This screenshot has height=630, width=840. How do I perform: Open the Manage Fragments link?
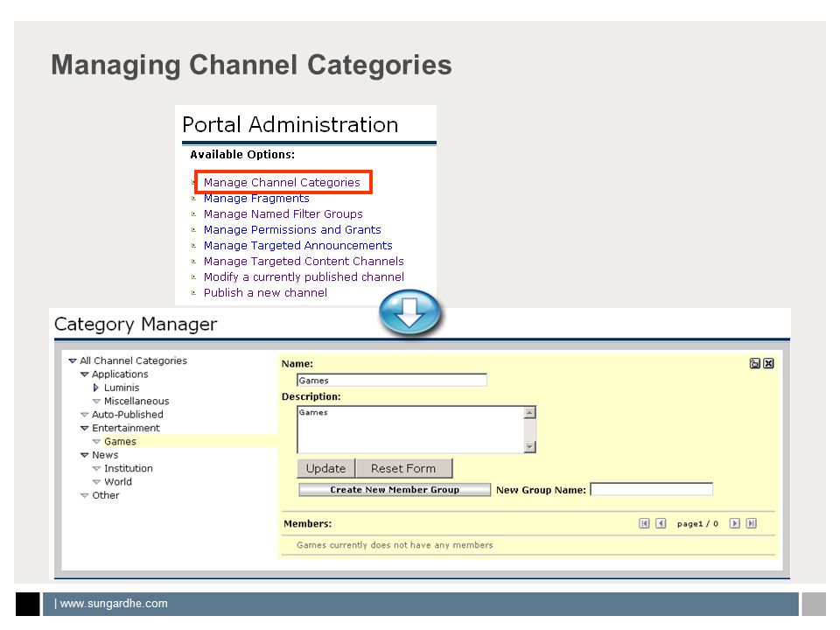coord(256,199)
